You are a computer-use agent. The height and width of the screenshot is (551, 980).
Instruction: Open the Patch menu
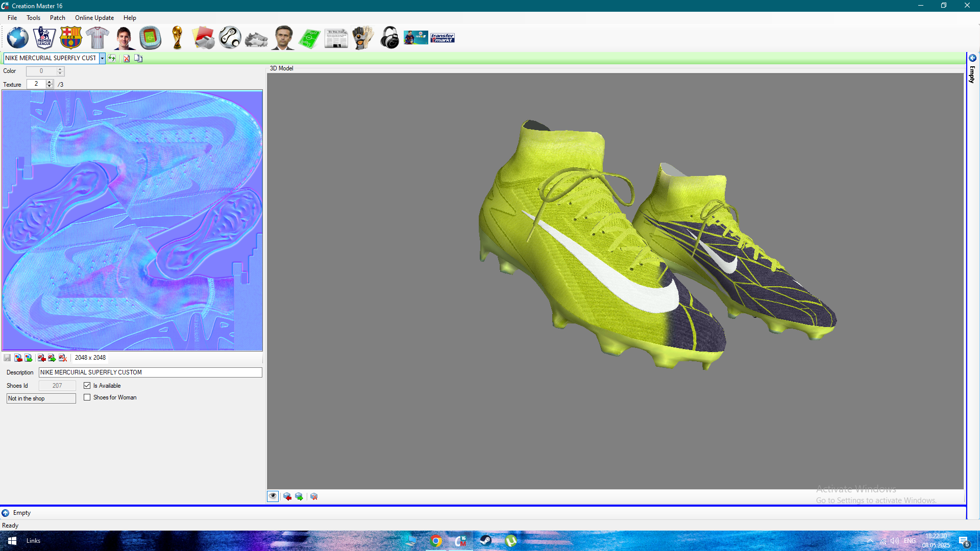[x=58, y=17]
